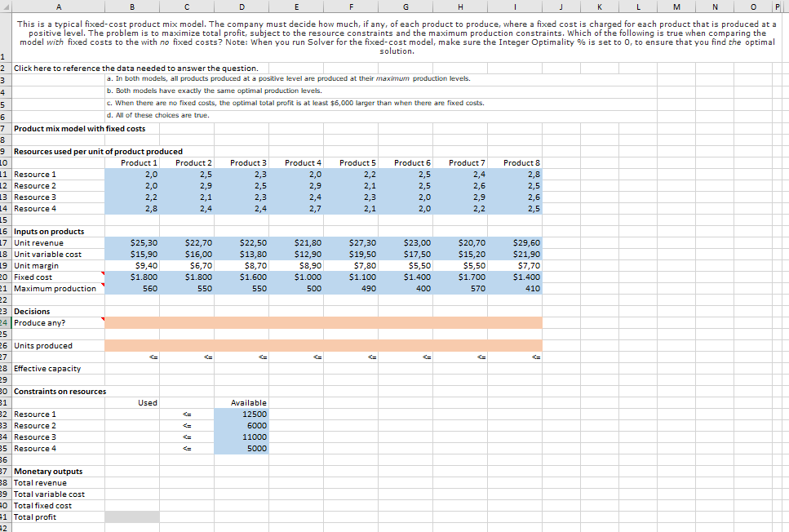Click the red comment marker beside Produce any?
Image resolution: width=789 pixels, height=532 pixels.
tap(104, 320)
